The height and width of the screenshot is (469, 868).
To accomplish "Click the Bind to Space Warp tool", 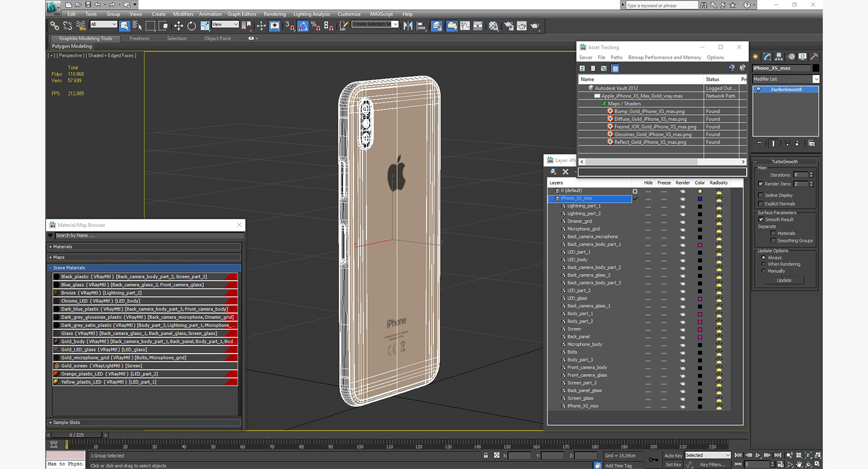I will click(81, 26).
